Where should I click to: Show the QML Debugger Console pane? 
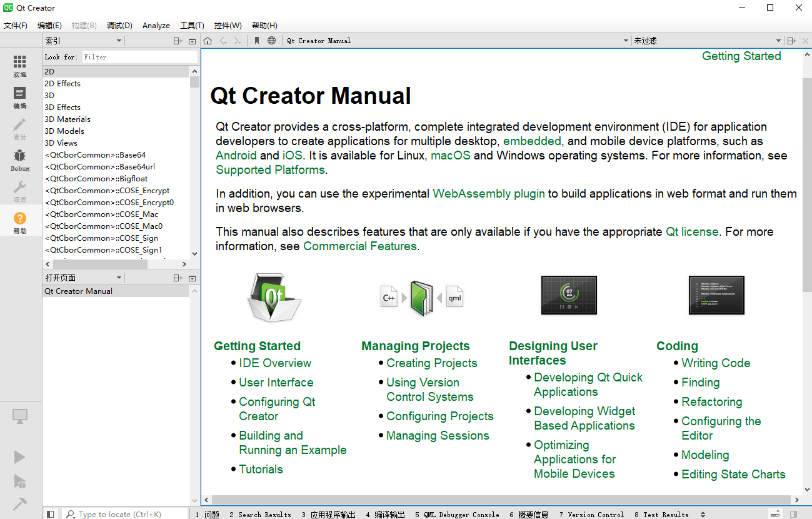[x=457, y=515]
